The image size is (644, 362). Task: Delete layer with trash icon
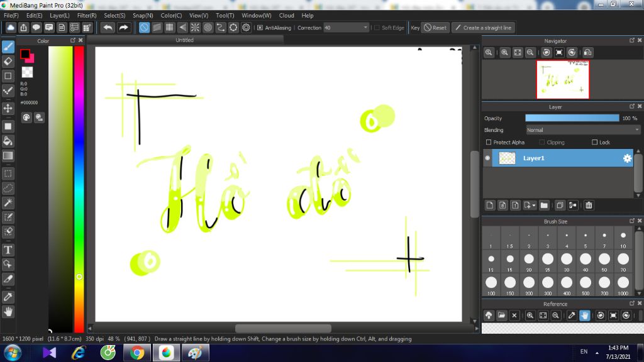pyautogui.click(x=589, y=206)
